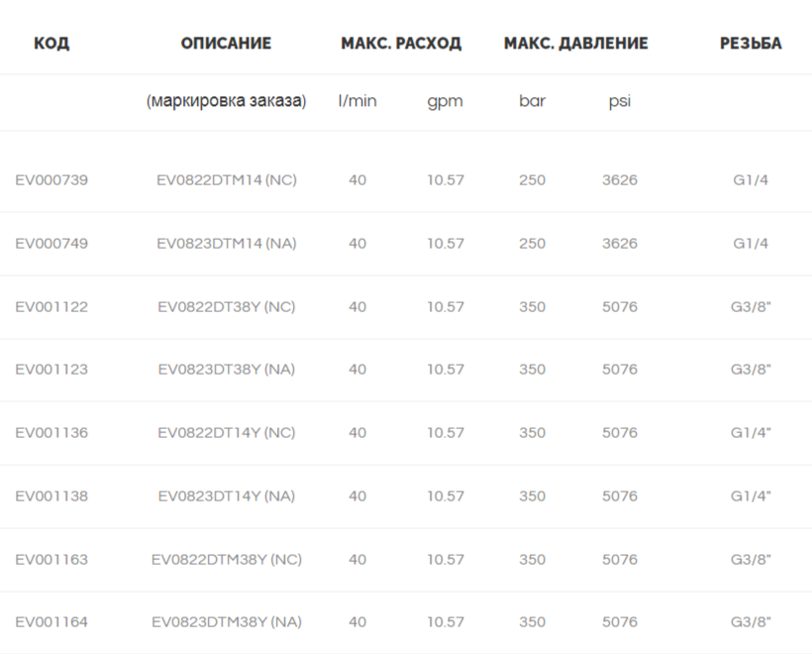Click the РЕЗЬБА column header

click(x=751, y=43)
